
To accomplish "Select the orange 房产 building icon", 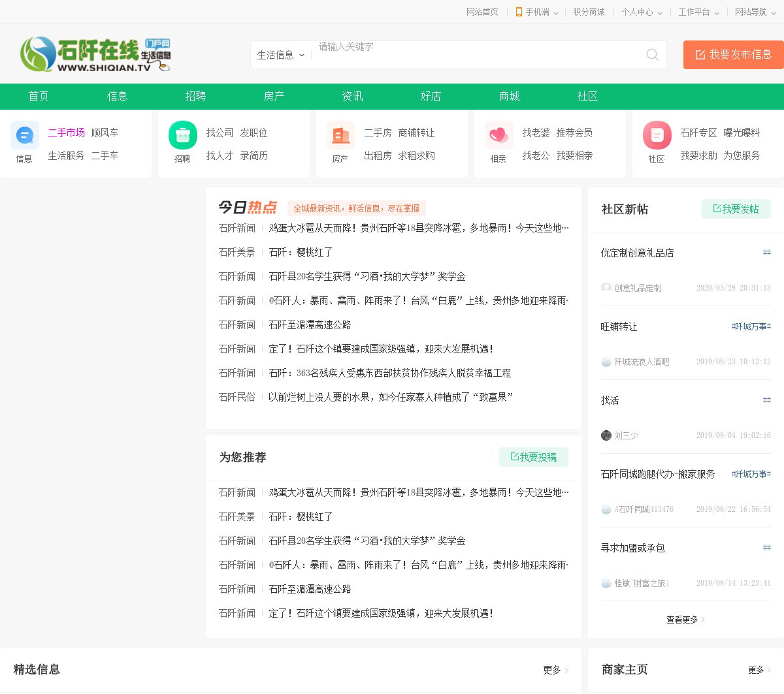I will click(x=341, y=135).
